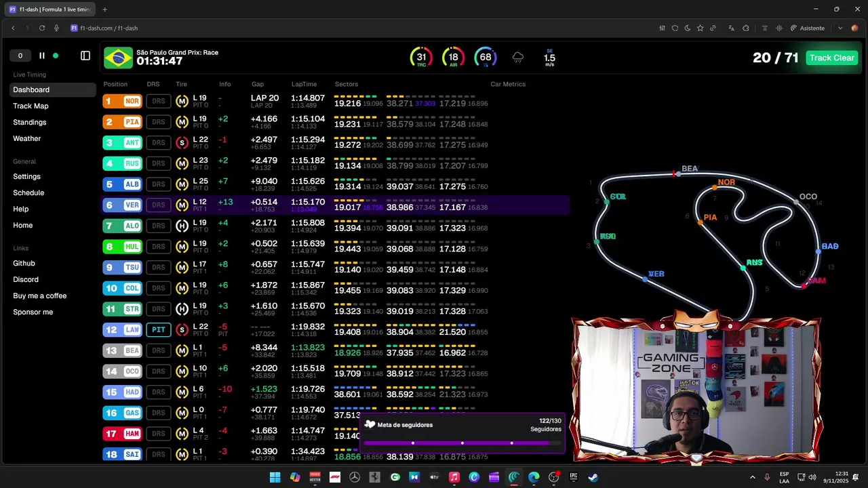Screen dimensions: 868x488
Task: Click the Car Metrics column header
Action: [x=508, y=84]
